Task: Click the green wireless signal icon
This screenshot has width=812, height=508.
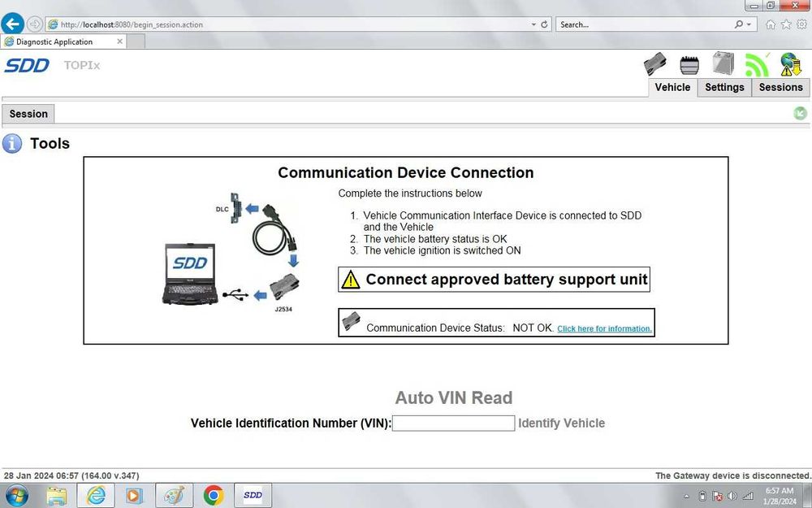Action: [x=757, y=65]
